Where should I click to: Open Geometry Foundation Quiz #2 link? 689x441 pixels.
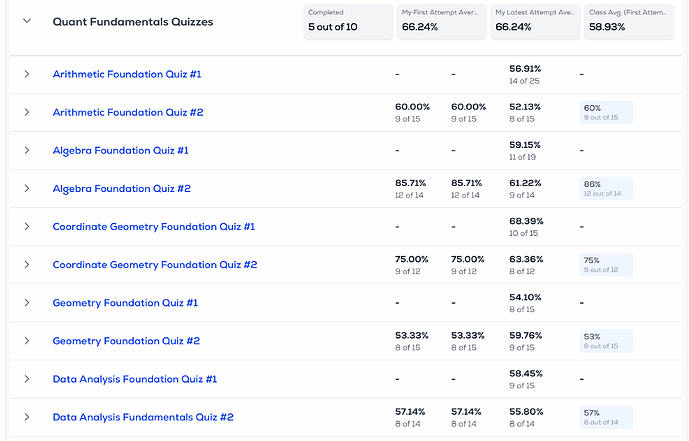click(126, 341)
